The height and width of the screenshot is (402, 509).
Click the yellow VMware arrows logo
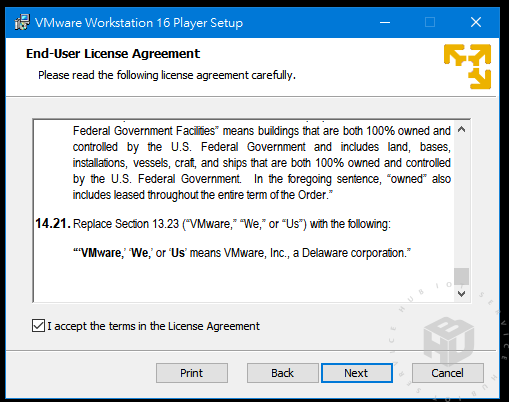click(x=467, y=67)
